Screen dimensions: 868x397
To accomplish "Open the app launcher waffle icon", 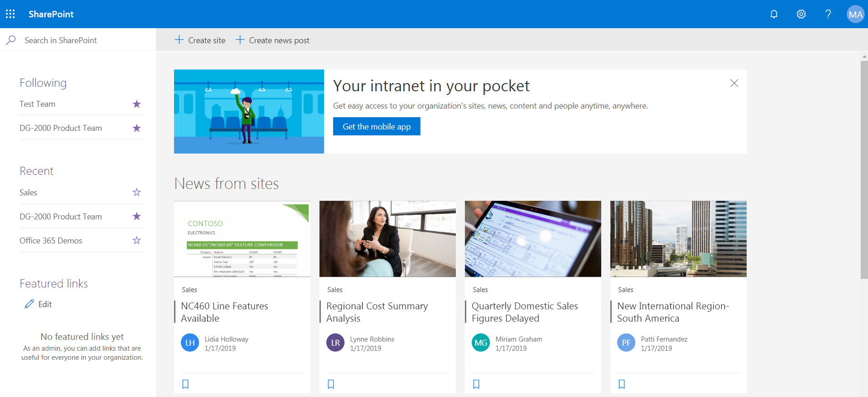I will pos(10,14).
